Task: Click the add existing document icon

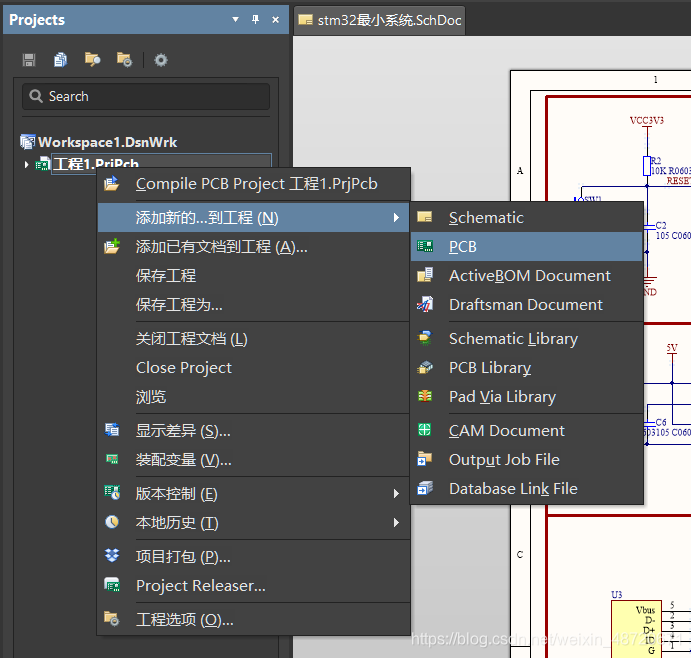Action: pyautogui.click(x=112, y=246)
